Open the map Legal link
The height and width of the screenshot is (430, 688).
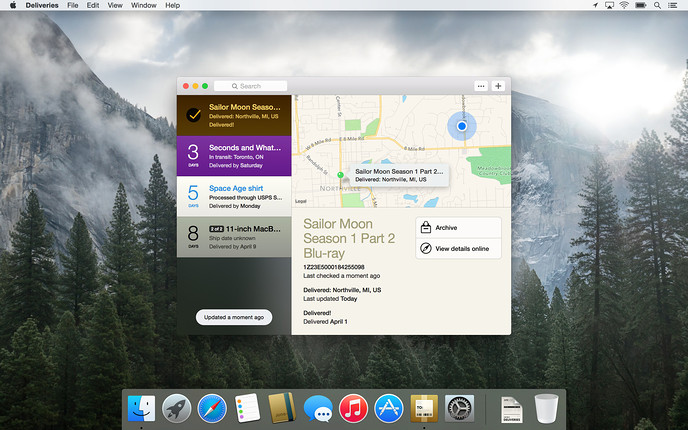coord(301,201)
